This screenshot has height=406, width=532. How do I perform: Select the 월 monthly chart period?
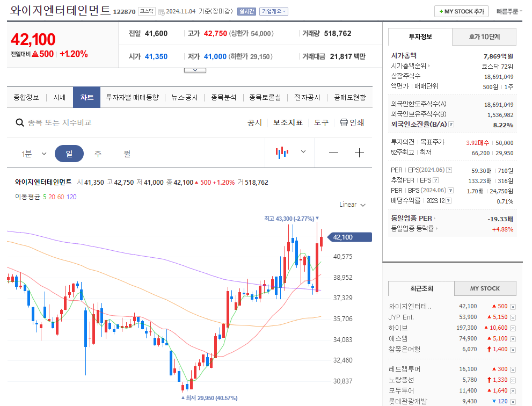tap(127, 154)
